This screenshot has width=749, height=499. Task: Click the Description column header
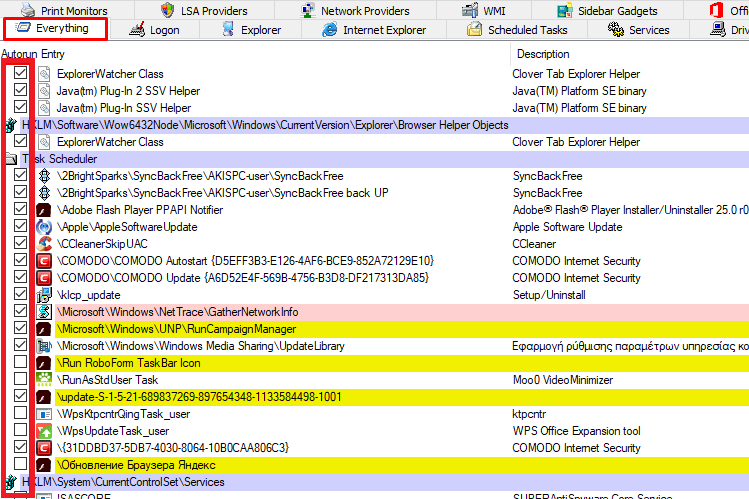point(543,54)
